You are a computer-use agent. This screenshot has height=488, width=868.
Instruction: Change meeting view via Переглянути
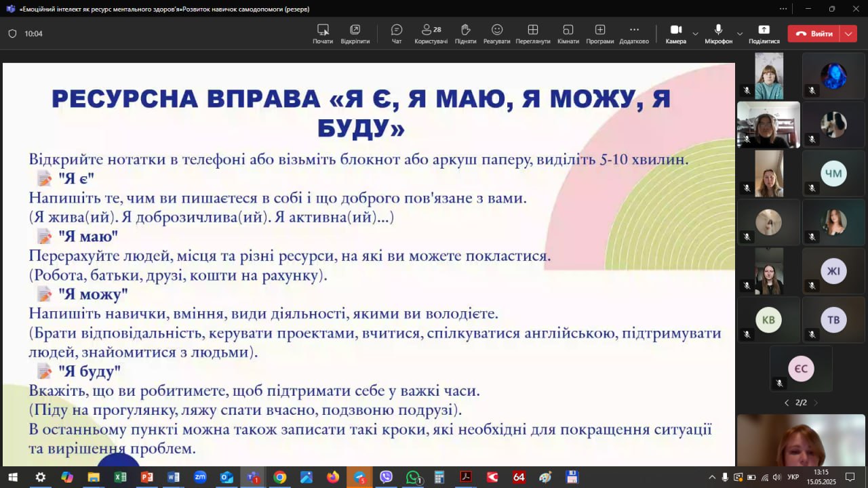point(532,33)
